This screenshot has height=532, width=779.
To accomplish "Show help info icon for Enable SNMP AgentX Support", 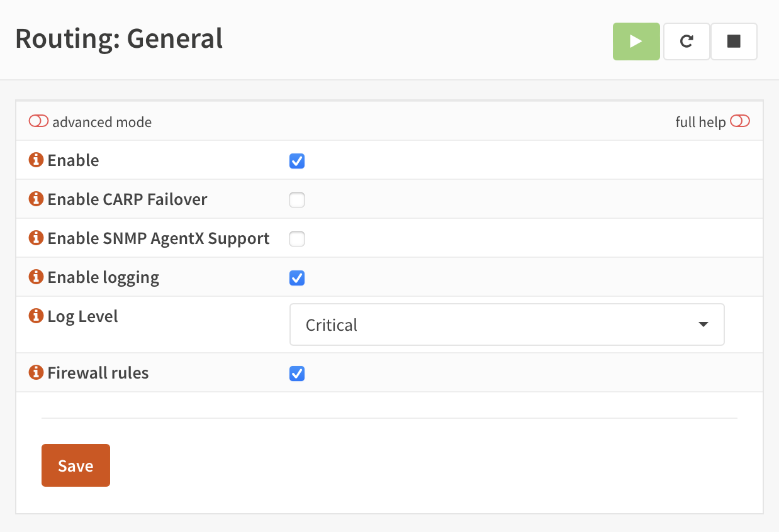I will [x=36, y=238].
